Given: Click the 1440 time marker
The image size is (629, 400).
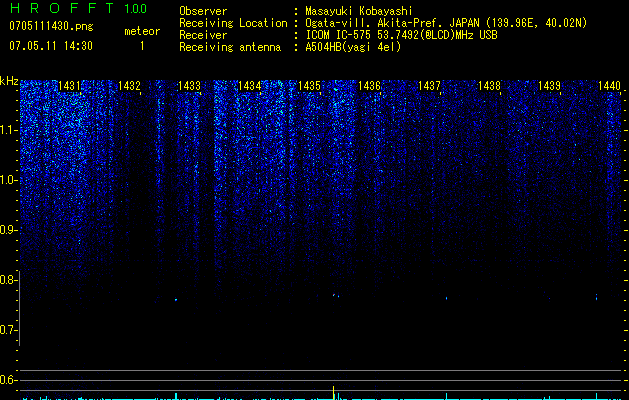Looking at the screenshot, I should [x=609, y=86].
